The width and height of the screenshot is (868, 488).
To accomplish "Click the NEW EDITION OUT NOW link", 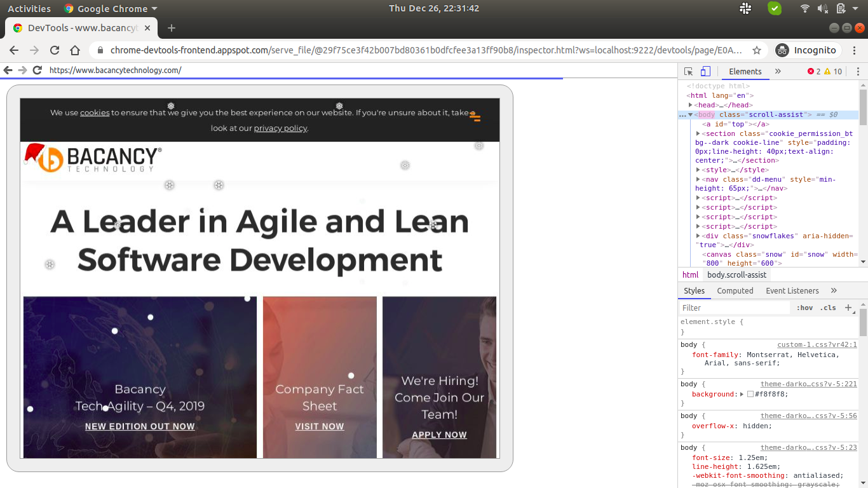I will pyautogui.click(x=140, y=426).
